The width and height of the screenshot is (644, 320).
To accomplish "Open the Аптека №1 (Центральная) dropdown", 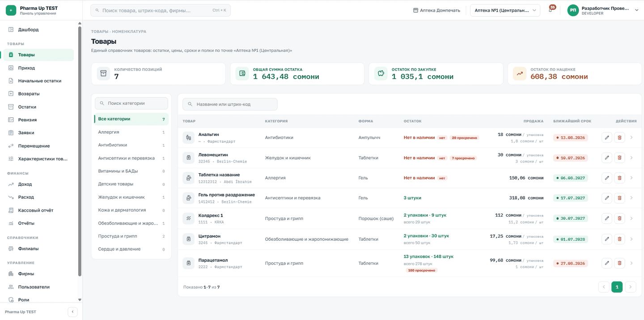I will tap(505, 10).
